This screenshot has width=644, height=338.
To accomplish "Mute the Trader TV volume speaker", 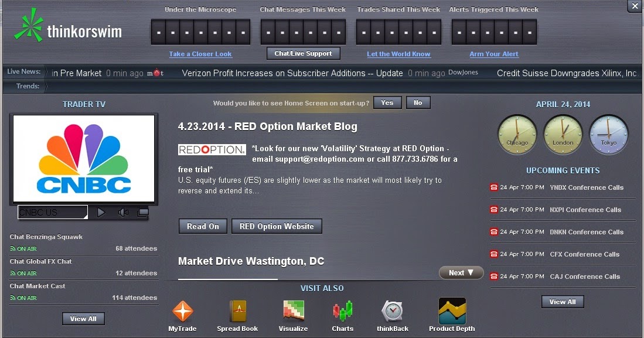I will [123, 212].
